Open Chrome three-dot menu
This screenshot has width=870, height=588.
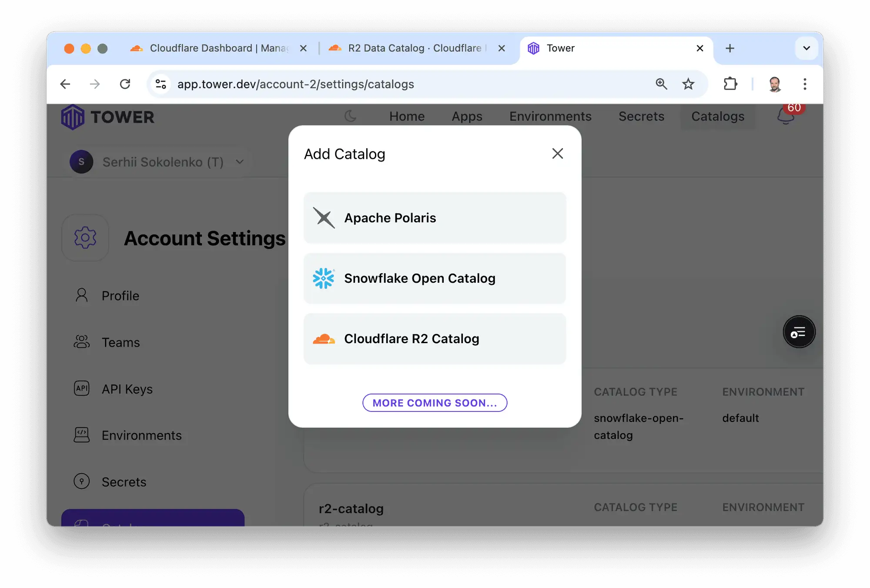[805, 84]
